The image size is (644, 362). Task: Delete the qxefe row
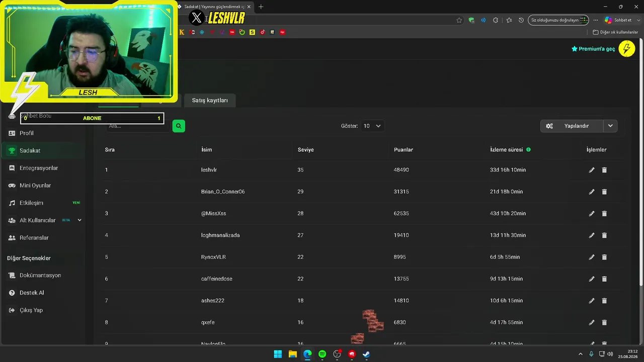click(x=604, y=322)
